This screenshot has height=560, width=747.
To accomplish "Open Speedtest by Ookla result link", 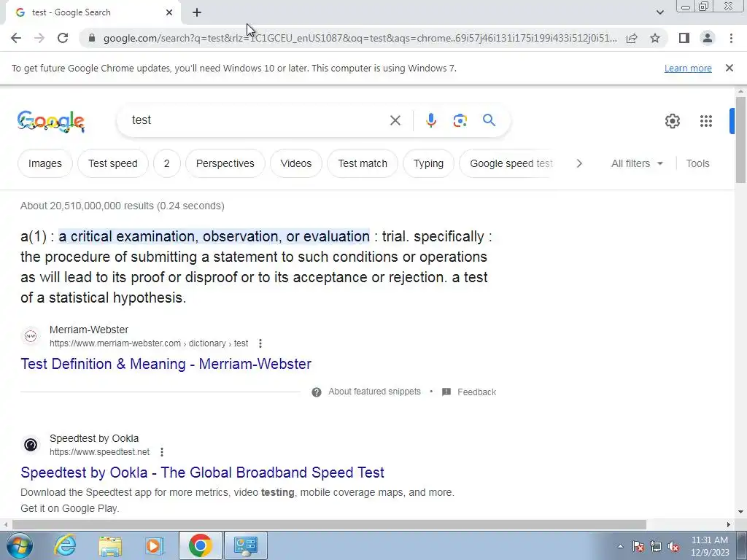I will pos(203,472).
